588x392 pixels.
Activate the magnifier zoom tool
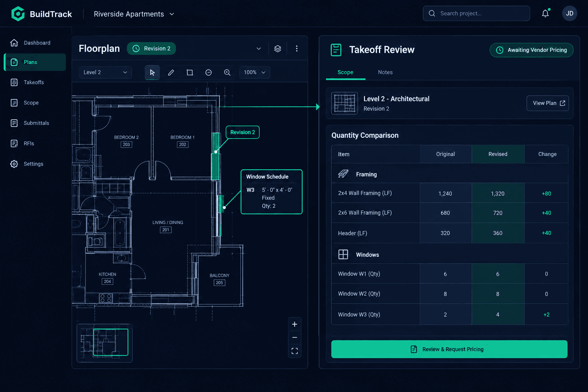[227, 72]
